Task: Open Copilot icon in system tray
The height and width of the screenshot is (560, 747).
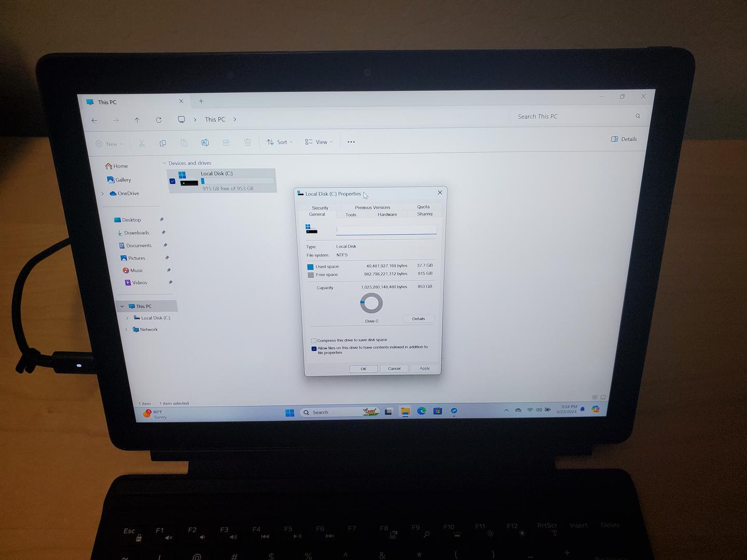Action: coord(596,409)
